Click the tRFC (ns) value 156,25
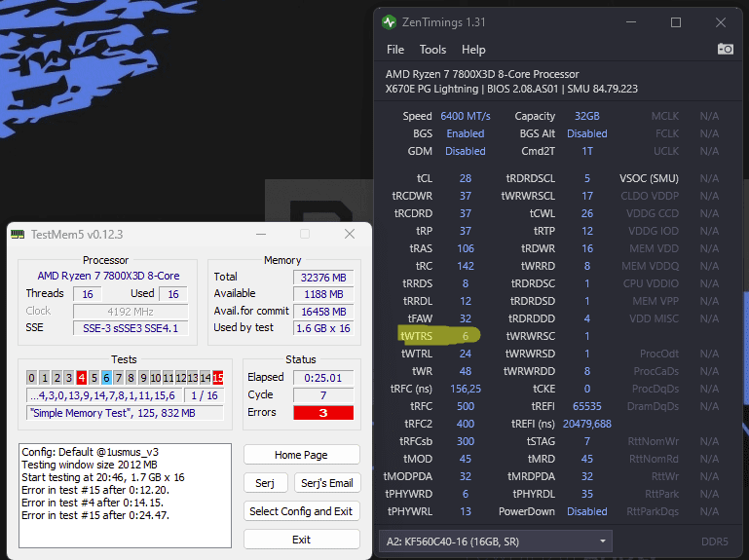 (x=466, y=389)
